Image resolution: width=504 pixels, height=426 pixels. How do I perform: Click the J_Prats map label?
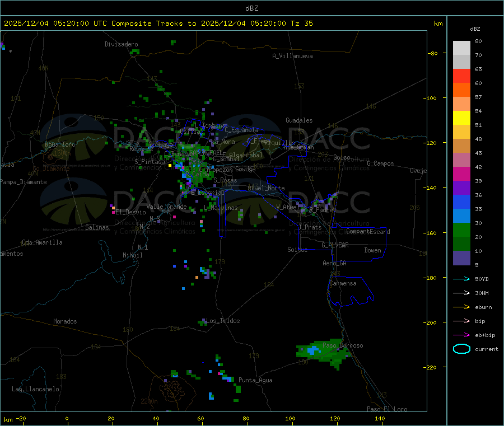[310, 227]
